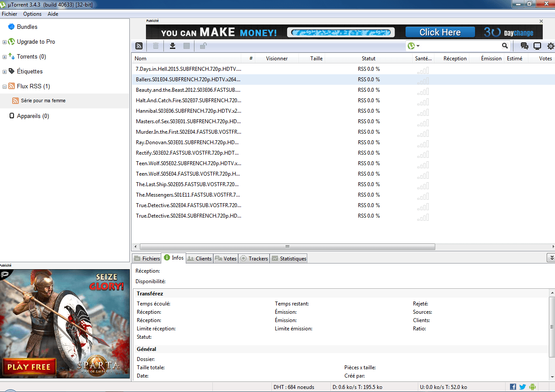Screen dimensions: 555x392
Task: Click the Download toolbar icon
Action: click(173, 46)
